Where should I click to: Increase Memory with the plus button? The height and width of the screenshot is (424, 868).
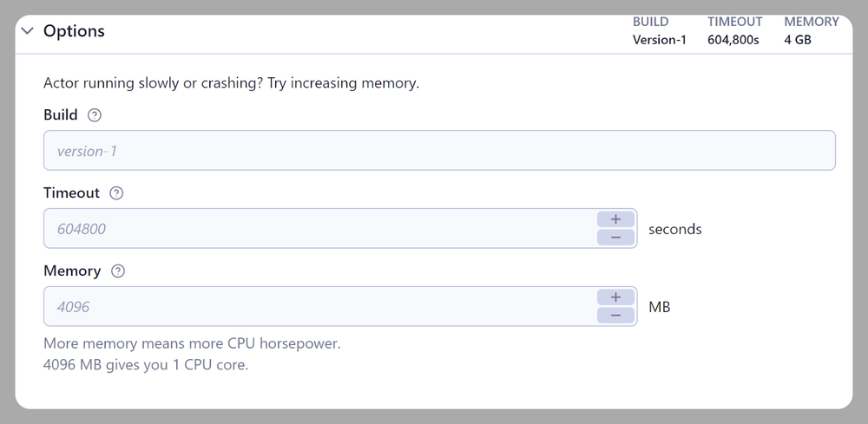click(616, 297)
